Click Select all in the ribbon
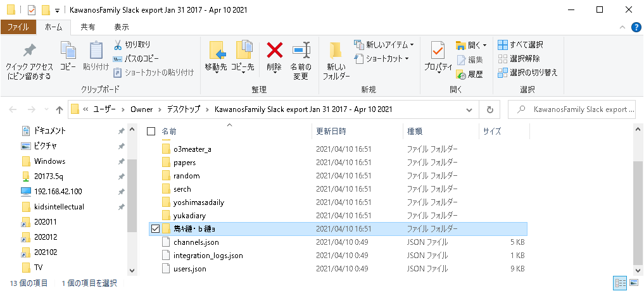The width and height of the screenshot is (644, 291). (x=521, y=44)
